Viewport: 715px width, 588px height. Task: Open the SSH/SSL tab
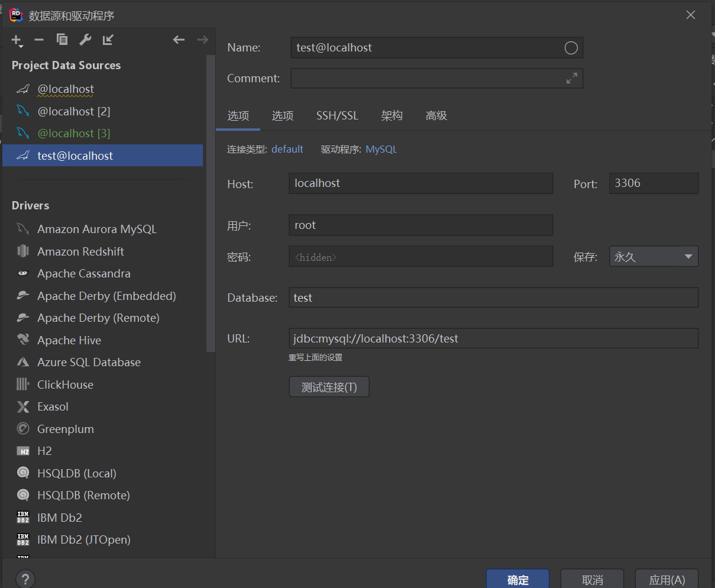click(337, 116)
